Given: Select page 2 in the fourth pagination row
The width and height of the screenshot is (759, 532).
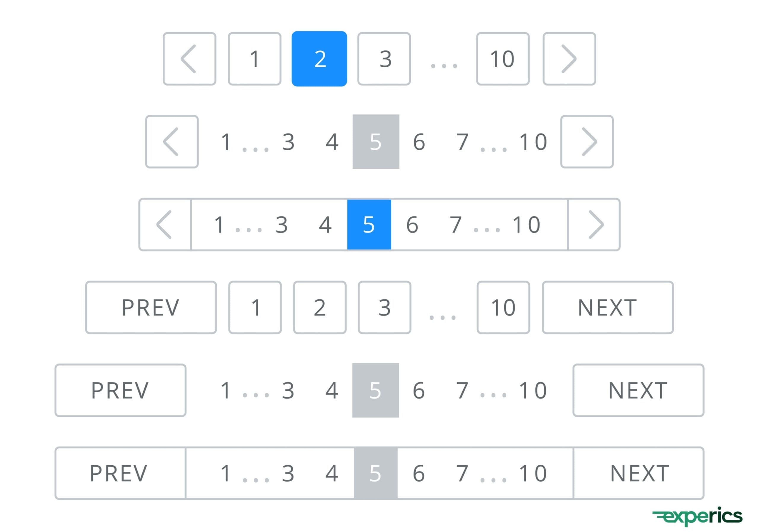Looking at the screenshot, I should click(x=320, y=308).
